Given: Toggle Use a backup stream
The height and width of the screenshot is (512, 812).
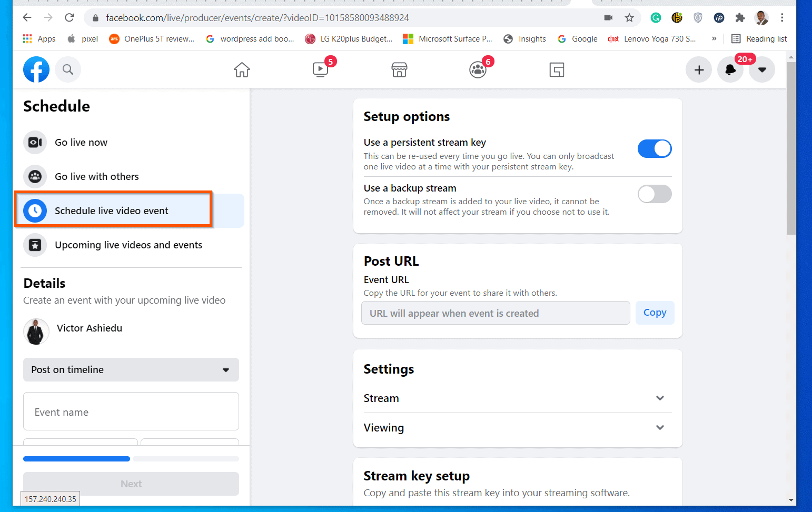Looking at the screenshot, I should coord(655,194).
